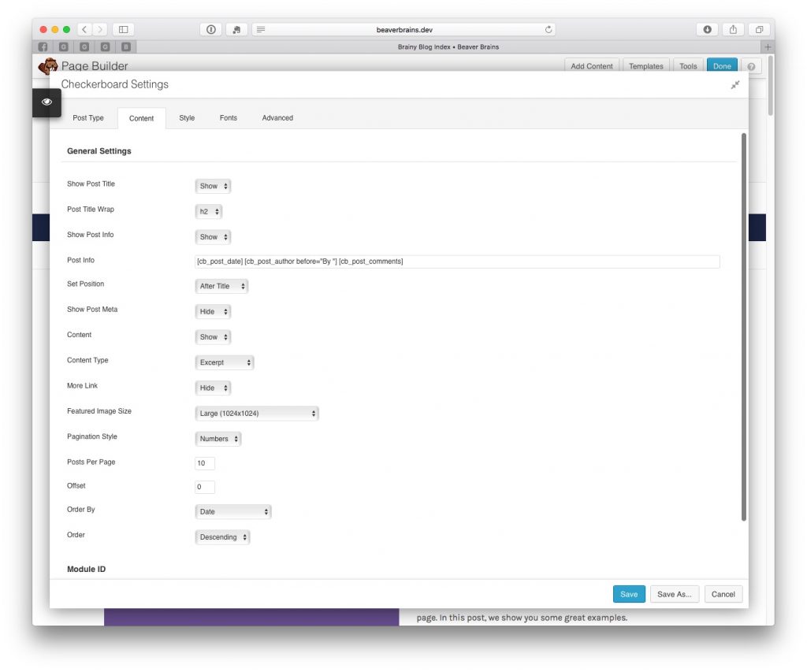Select the Content tab
The height and width of the screenshot is (672, 807).
pyautogui.click(x=142, y=118)
